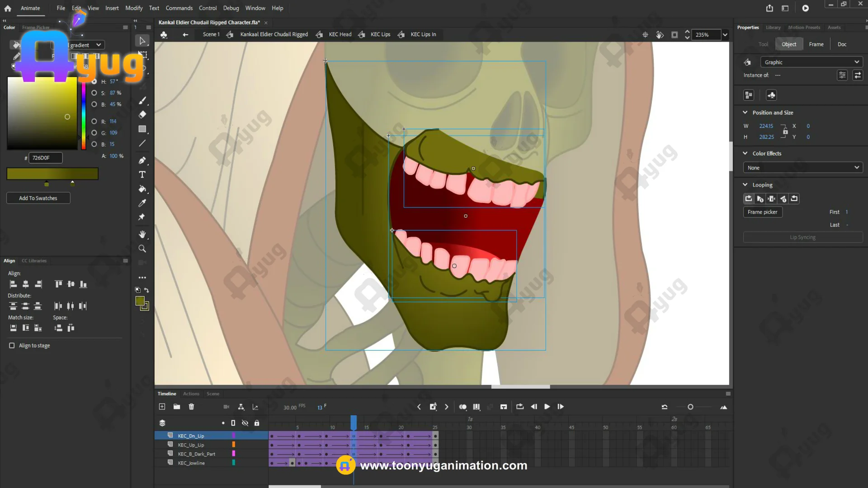The height and width of the screenshot is (488, 868).
Task: Delete the layer with the trash icon
Action: [x=191, y=407]
